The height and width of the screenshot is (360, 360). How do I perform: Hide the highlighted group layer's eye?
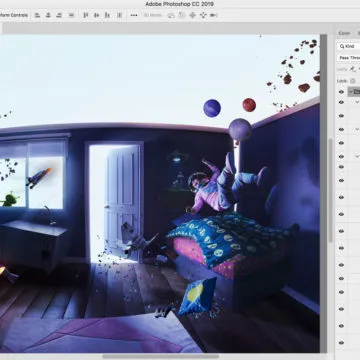[341, 92]
